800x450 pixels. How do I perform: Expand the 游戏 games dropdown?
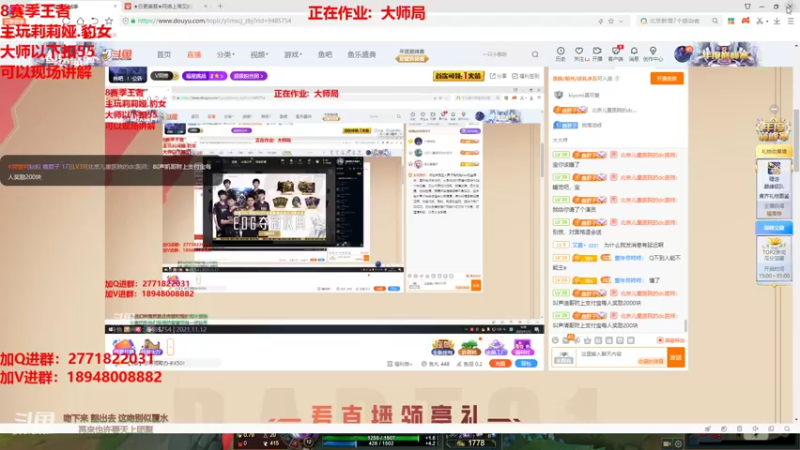[x=293, y=55]
